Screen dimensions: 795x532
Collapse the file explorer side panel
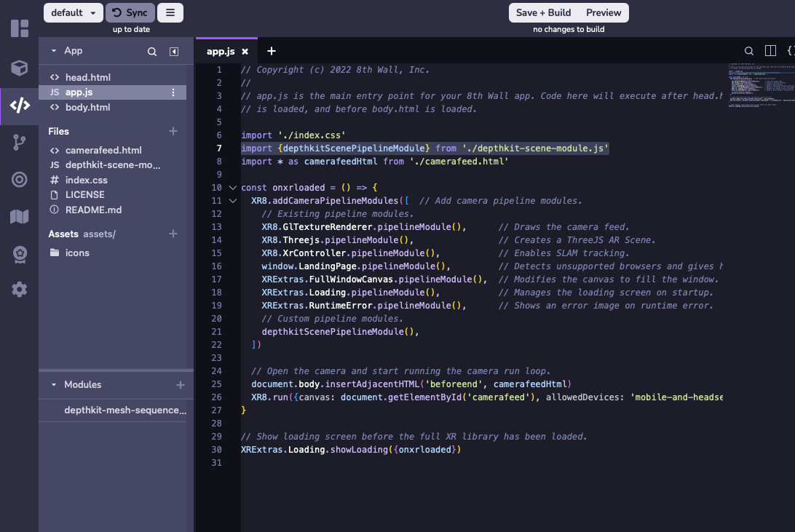(x=174, y=52)
